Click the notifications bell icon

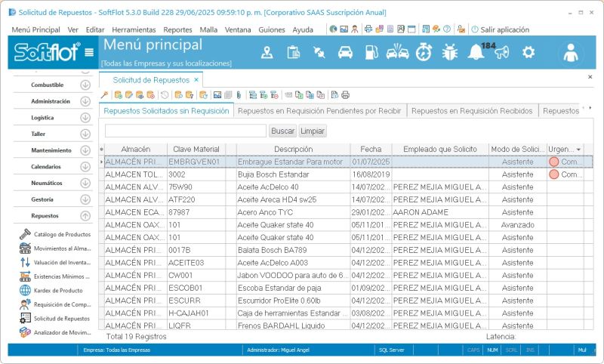pyautogui.click(x=475, y=52)
